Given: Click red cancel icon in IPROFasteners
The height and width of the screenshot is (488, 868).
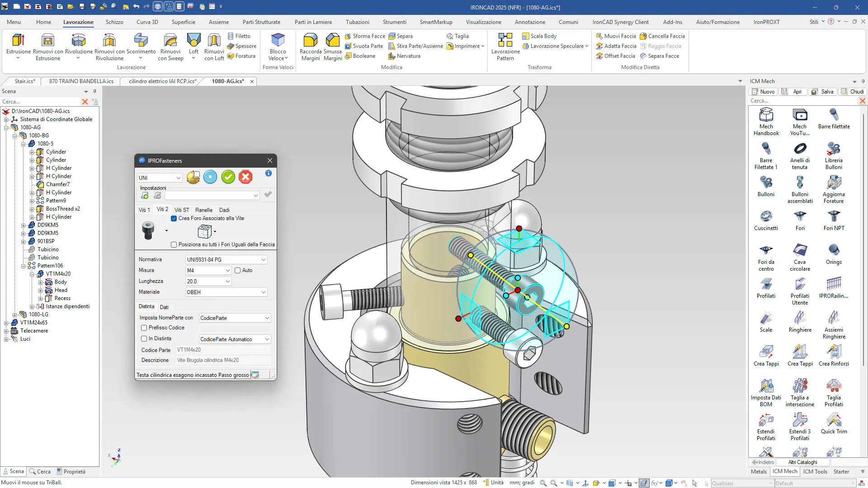Looking at the screenshot, I should (245, 177).
